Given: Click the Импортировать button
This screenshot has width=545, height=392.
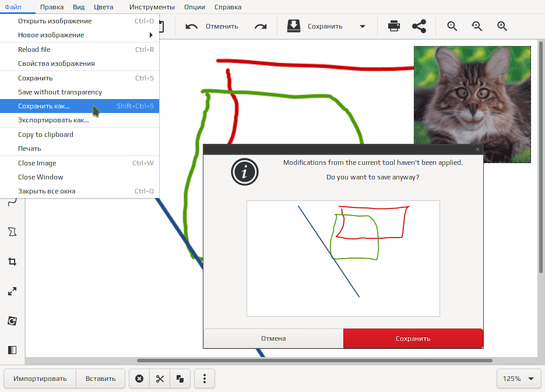Looking at the screenshot, I should [x=40, y=379].
